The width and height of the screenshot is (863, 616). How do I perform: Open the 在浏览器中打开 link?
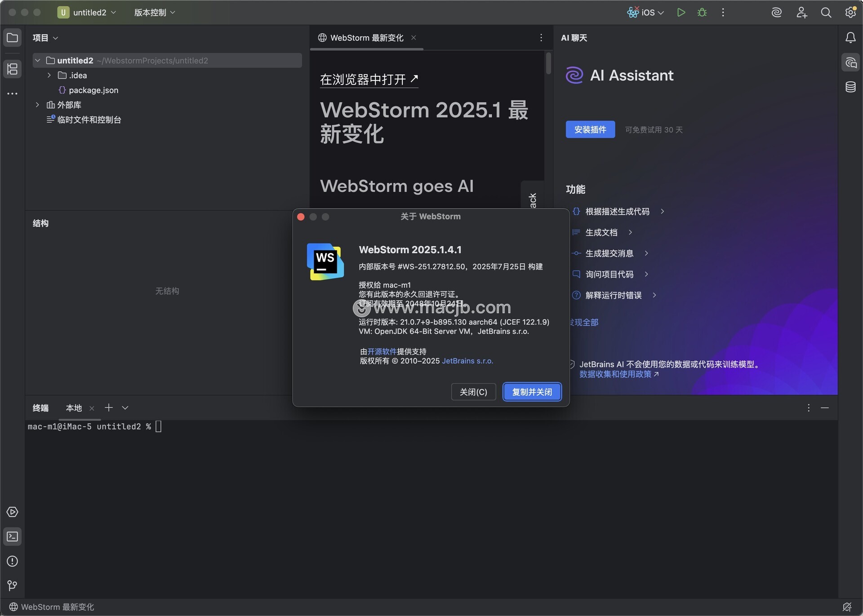[369, 80]
